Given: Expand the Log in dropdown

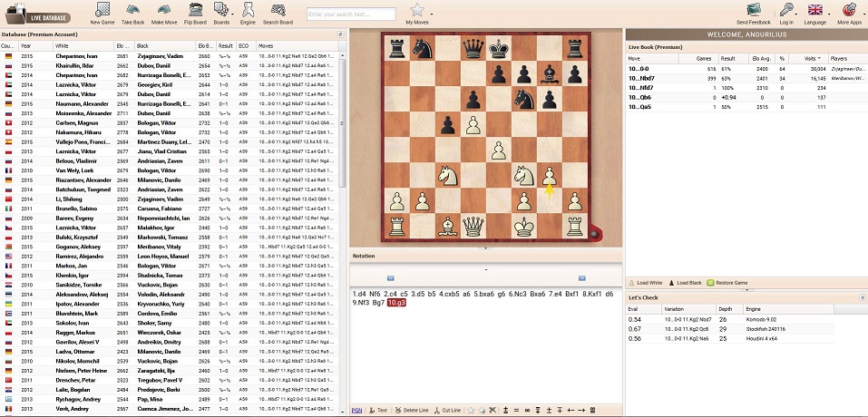Looking at the screenshot, I should [x=795, y=12].
